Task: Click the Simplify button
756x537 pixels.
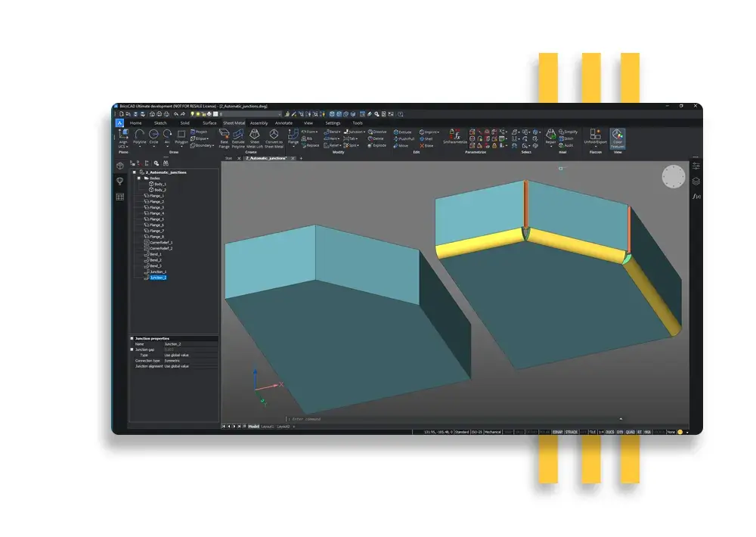Action: pyautogui.click(x=568, y=132)
